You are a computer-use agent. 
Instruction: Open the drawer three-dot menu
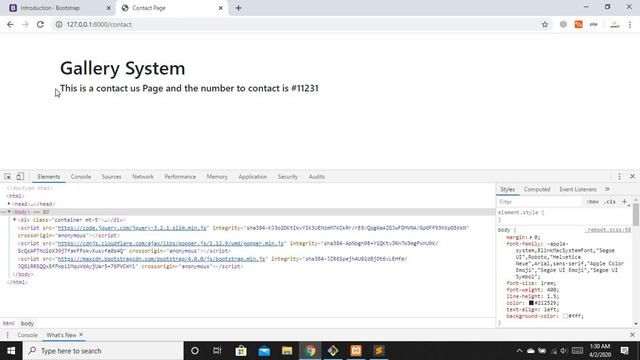click(7, 335)
